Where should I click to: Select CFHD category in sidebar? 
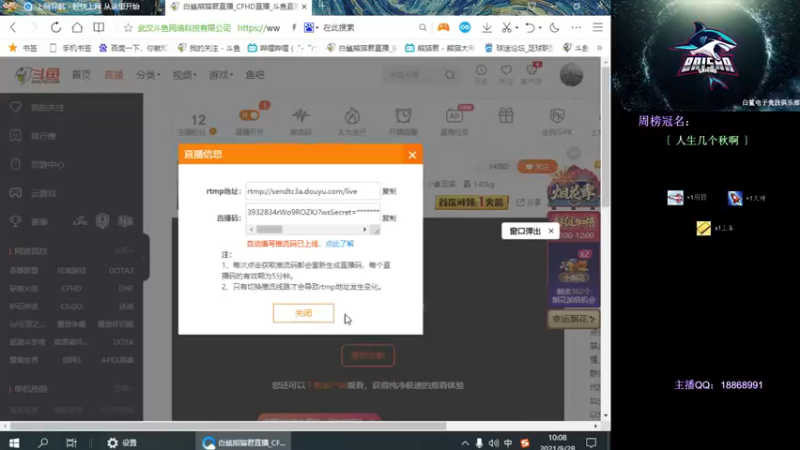coord(71,289)
